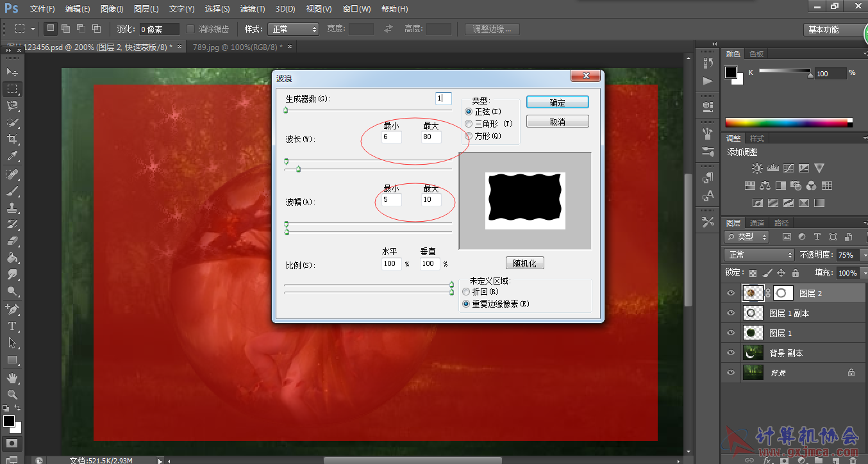868x464 pixels.
Task: Click the 随机化 randomize button
Action: tap(524, 263)
